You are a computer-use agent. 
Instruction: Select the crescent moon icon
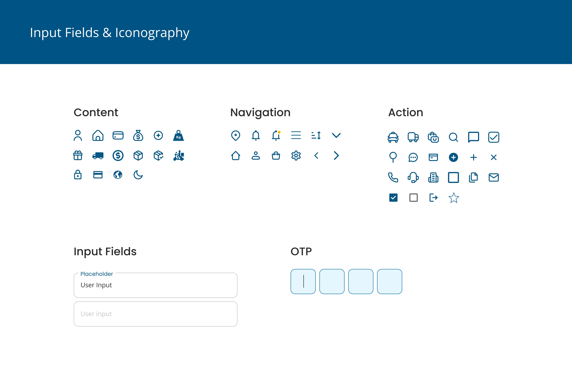138,175
